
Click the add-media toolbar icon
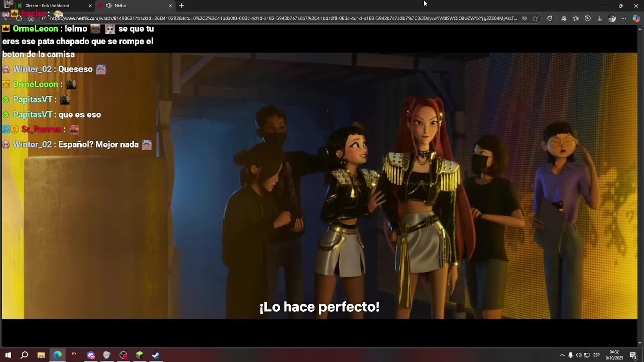tap(563, 18)
